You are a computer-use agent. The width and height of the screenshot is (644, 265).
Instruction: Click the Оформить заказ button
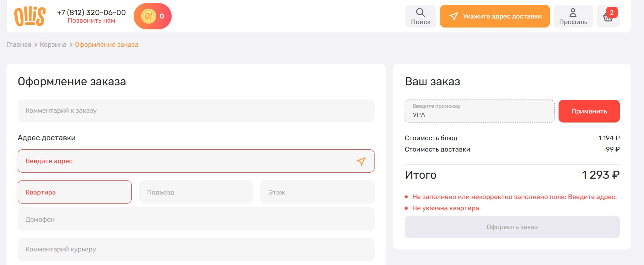[x=512, y=227]
